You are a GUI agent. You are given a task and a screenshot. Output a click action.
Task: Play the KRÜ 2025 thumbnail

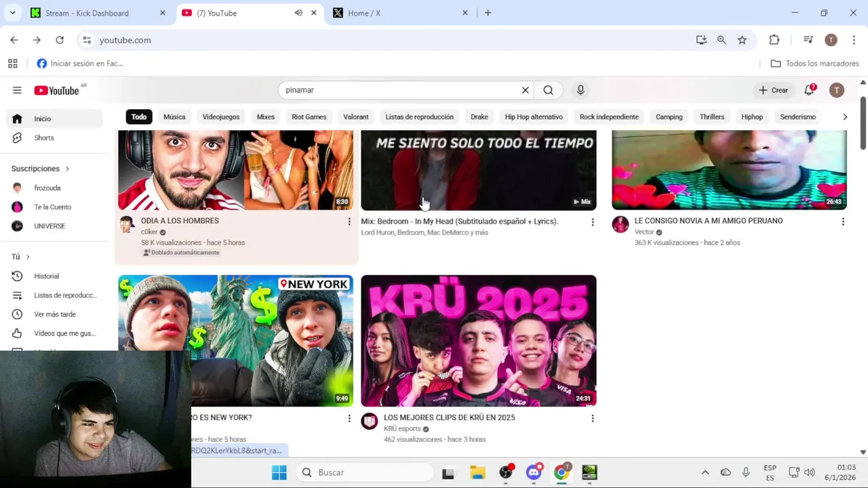tap(479, 341)
